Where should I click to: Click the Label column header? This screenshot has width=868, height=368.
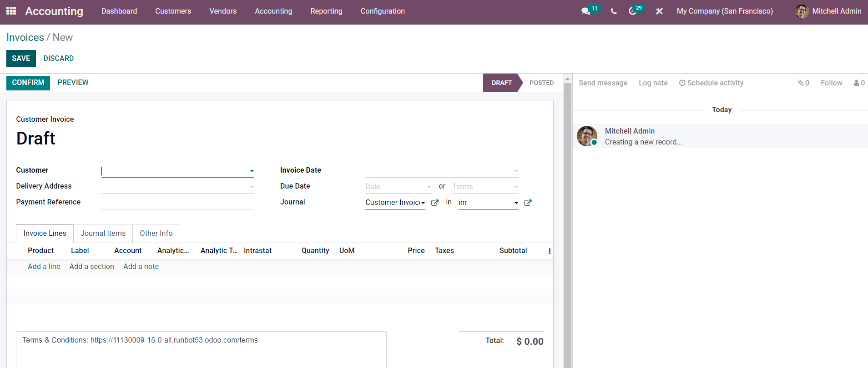click(x=80, y=251)
